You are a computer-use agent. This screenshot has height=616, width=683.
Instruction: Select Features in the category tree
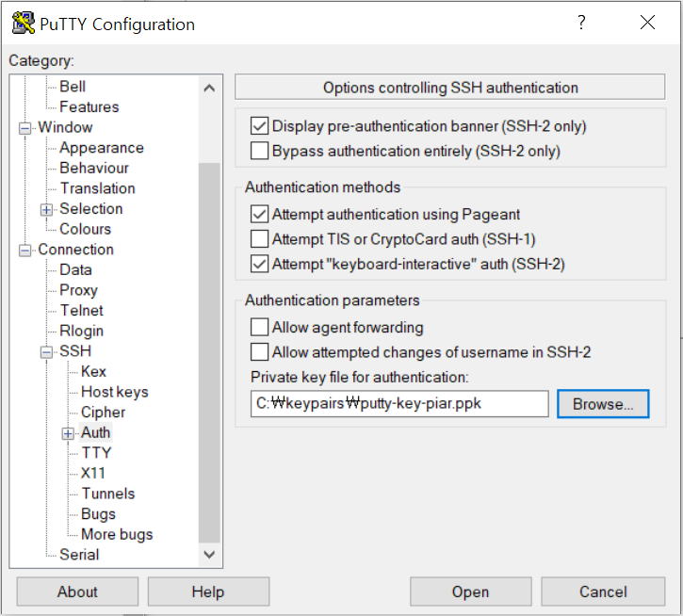click(89, 106)
